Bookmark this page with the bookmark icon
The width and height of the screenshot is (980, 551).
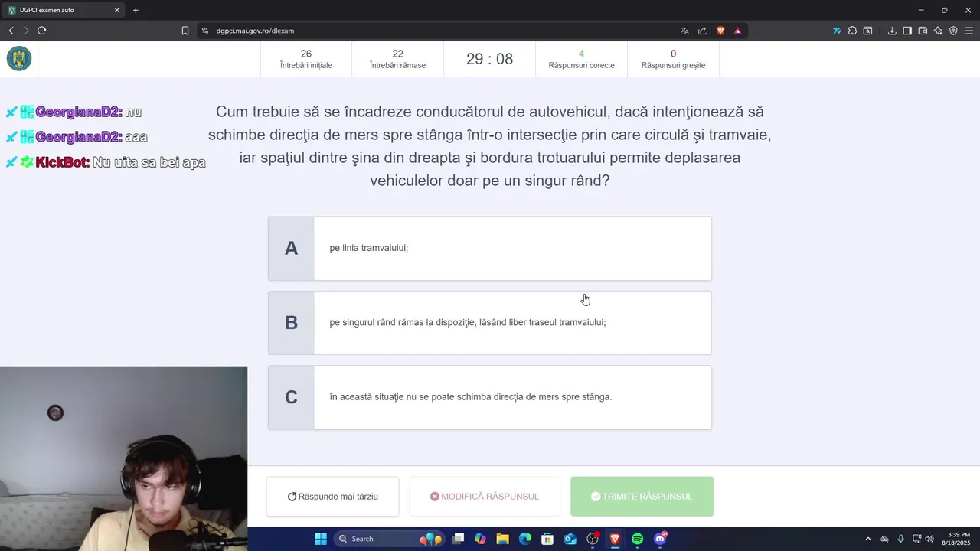tap(185, 31)
